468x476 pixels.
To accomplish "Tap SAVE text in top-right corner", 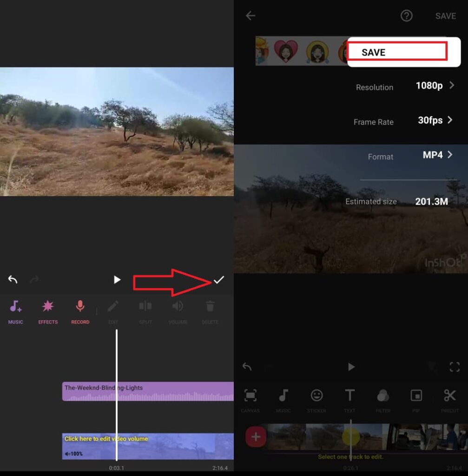I will [445, 16].
